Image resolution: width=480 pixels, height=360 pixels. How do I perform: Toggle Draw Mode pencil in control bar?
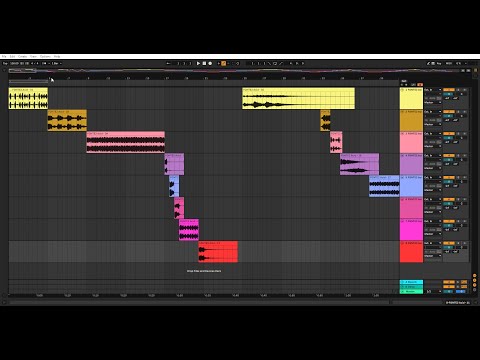coord(429,63)
